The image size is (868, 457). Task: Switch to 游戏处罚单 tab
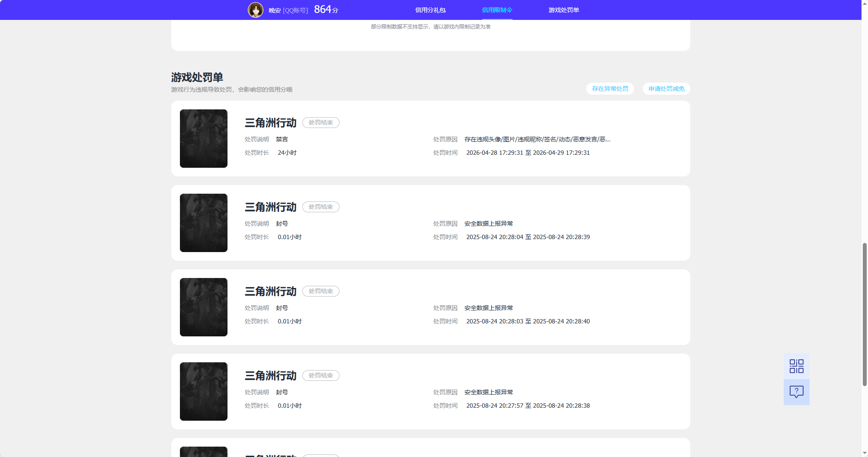click(564, 10)
